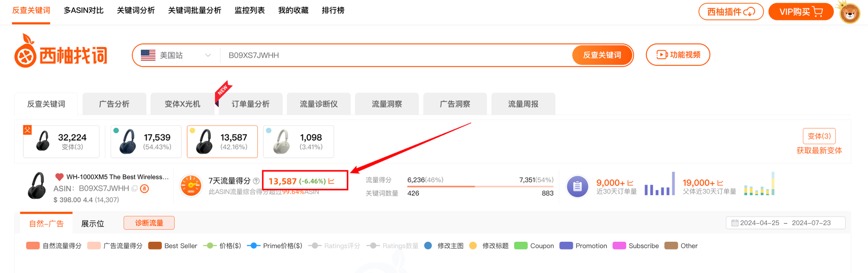Switch to the 流量周报 tab
This screenshot has height=273, width=868.
click(523, 104)
